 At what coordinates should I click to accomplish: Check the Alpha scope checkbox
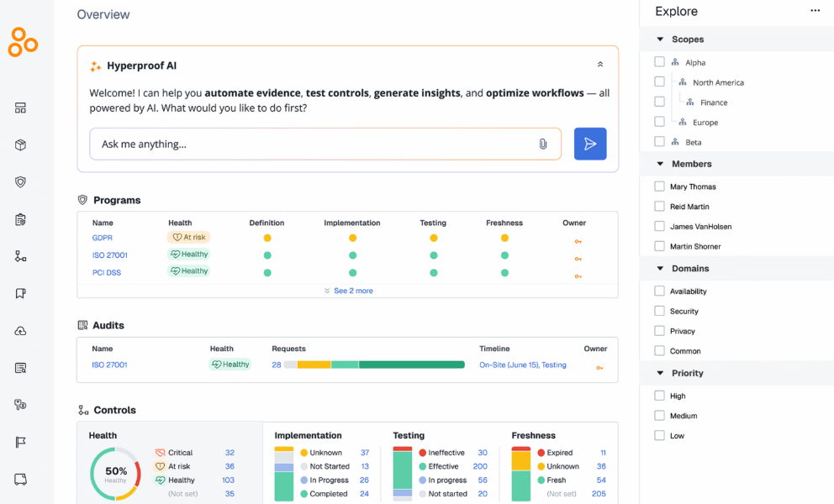(x=659, y=61)
